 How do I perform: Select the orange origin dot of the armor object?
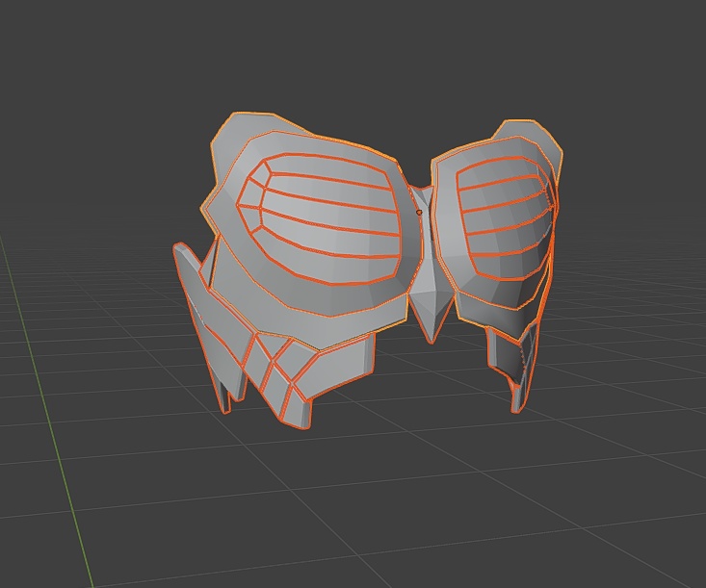pos(419,212)
